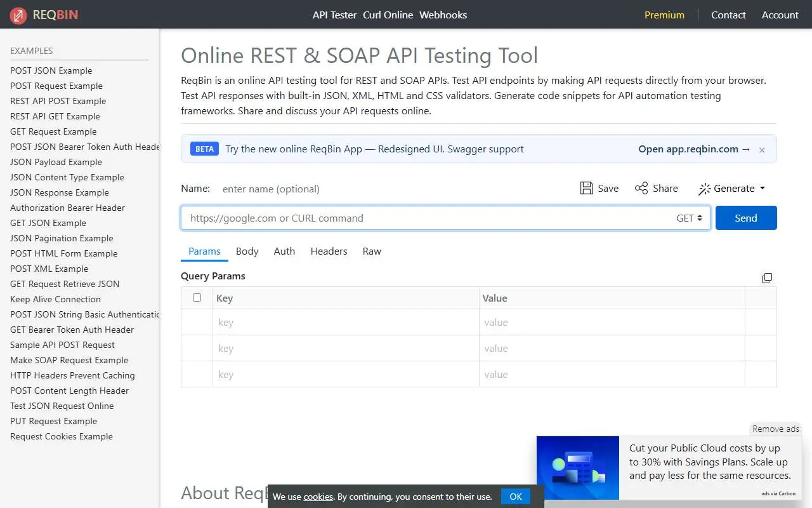This screenshot has width=812, height=508.
Task: Open Keep Alive Connection example
Action: click(55, 299)
